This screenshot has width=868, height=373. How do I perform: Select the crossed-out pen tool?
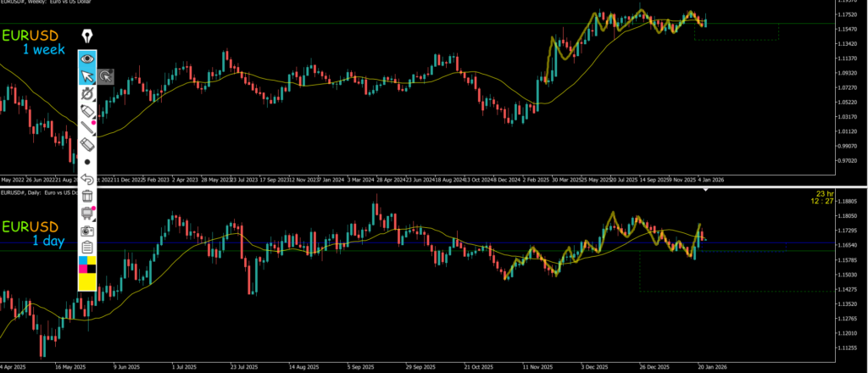[86, 93]
